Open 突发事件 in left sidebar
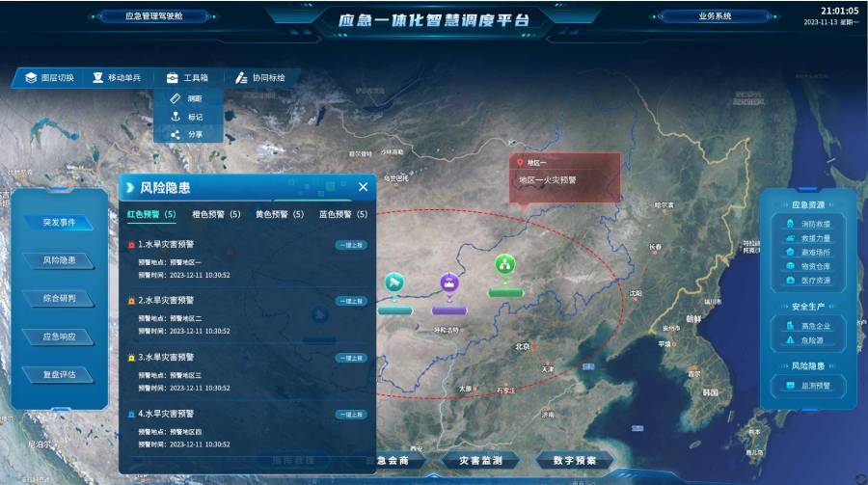The width and height of the screenshot is (868, 485). point(59,223)
